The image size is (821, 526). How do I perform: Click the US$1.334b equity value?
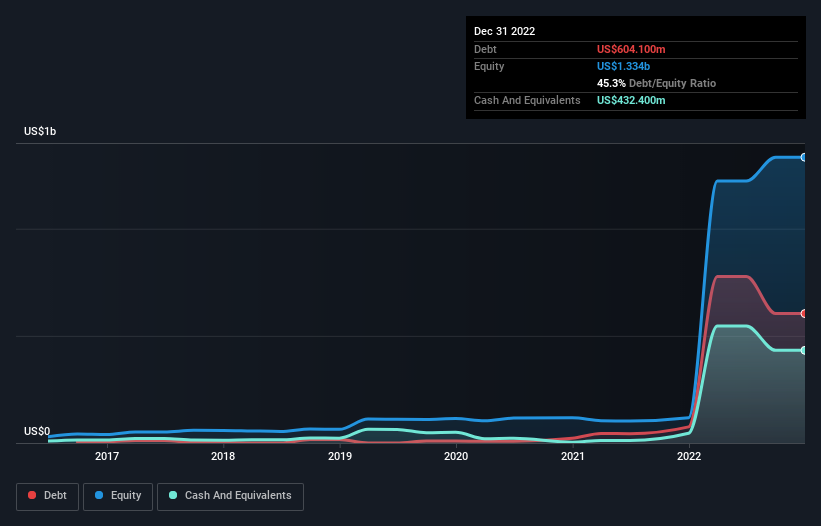coord(623,66)
